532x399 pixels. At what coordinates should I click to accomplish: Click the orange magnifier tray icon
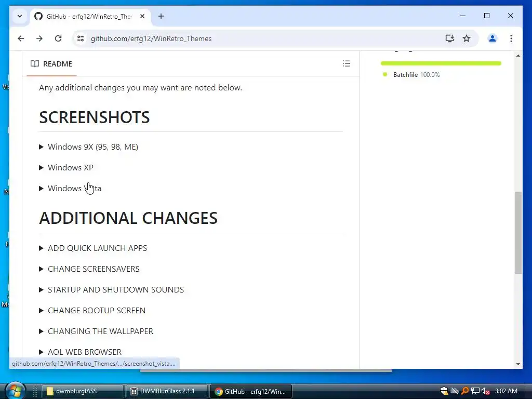pyautogui.click(x=465, y=391)
